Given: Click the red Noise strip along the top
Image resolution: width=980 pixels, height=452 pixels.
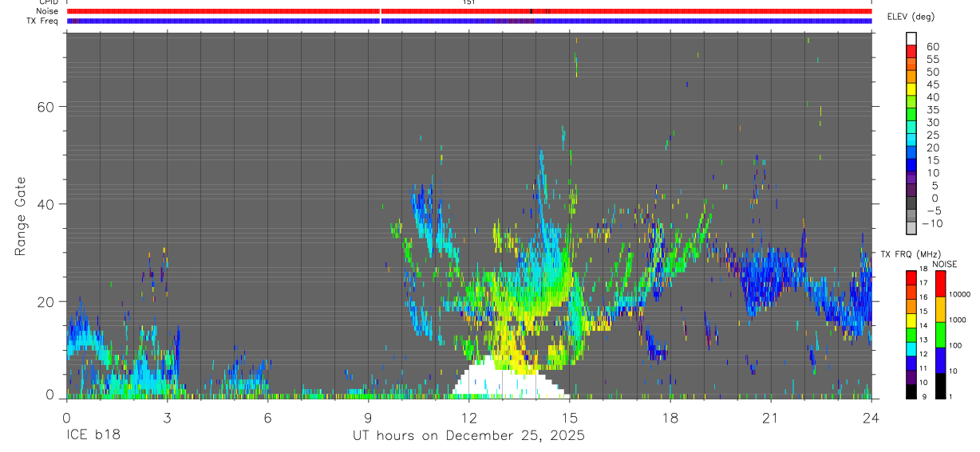Looking at the screenshot, I should pyautogui.click(x=469, y=11).
